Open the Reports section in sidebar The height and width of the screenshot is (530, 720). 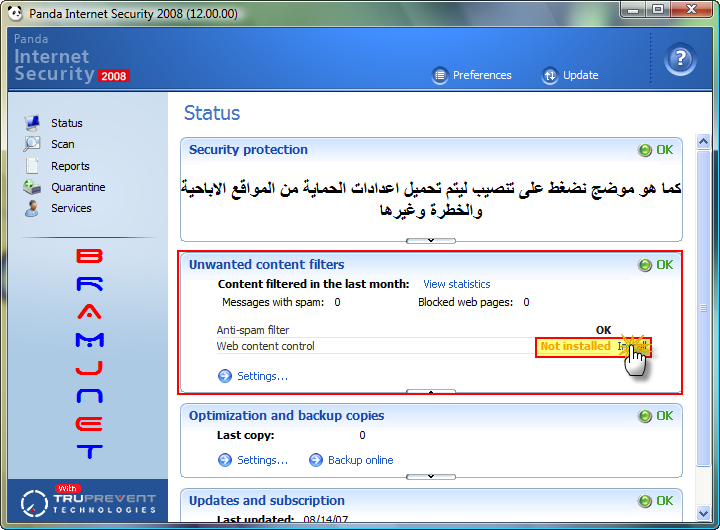70,166
